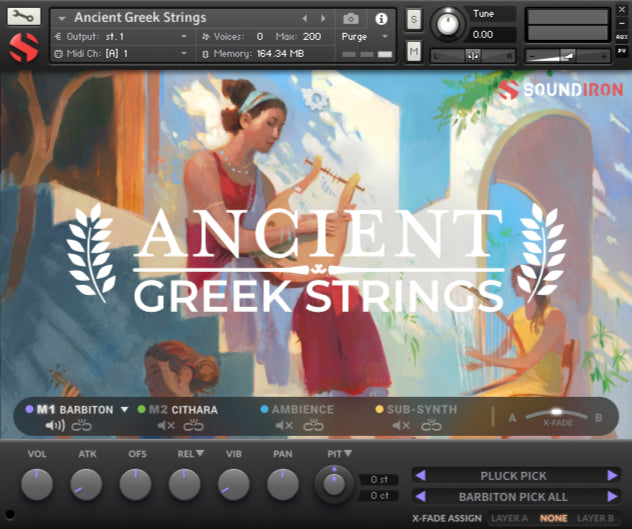The height and width of the screenshot is (529, 632).
Task: Select next articulation after Pluck Pick
Action: pyautogui.click(x=612, y=476)
